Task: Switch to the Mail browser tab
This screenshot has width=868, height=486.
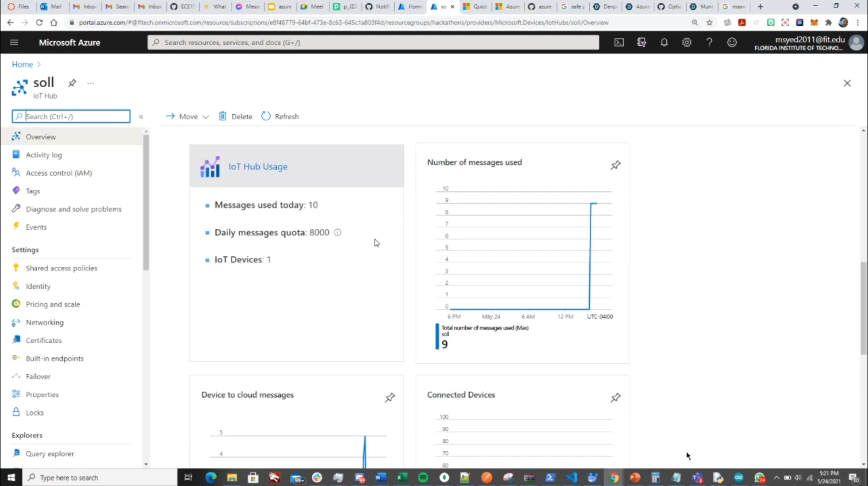Action: 51,7
